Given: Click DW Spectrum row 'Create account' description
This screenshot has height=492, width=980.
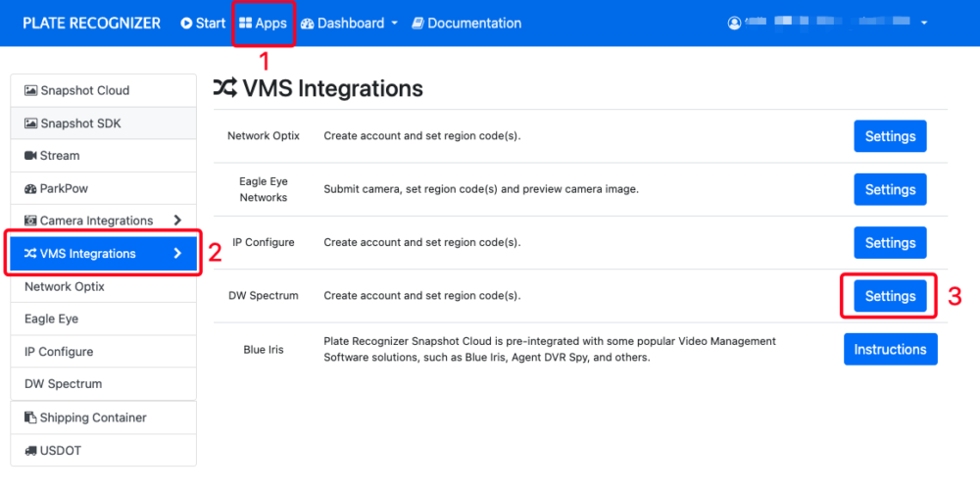Looking at the screenshot, I should tap(421, 296).
